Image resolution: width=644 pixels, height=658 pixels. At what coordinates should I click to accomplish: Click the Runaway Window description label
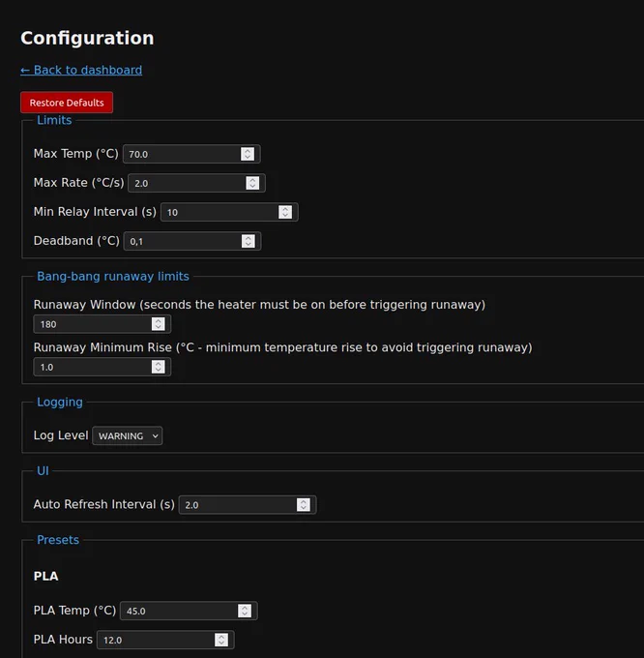click(259, 305)
